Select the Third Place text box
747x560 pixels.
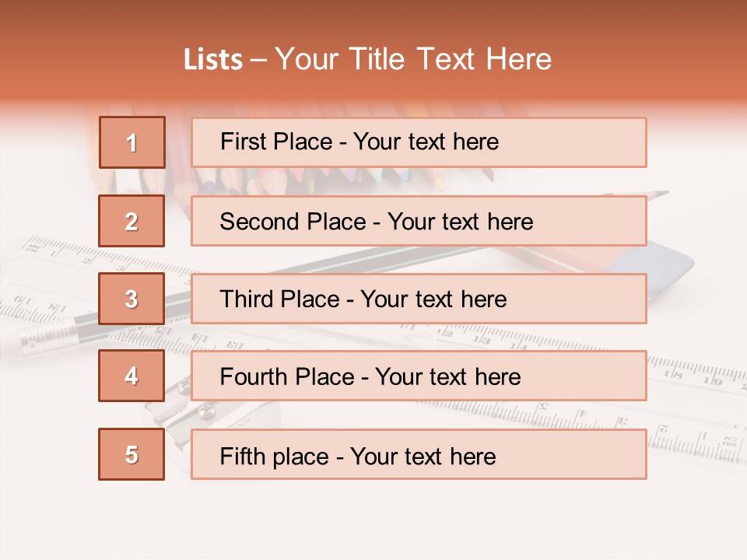(419, 299)
